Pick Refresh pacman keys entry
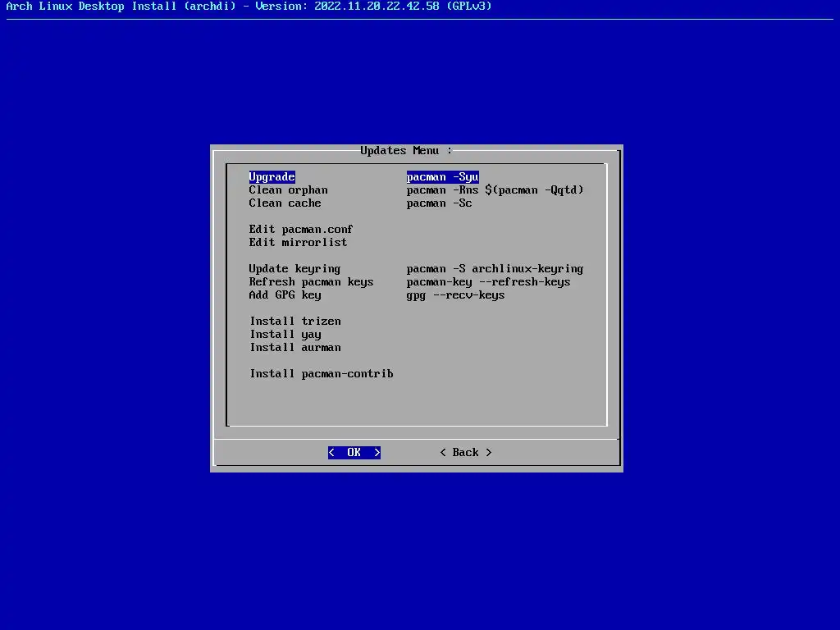Image resolution: width=840 pixels, height=630 pixels. coord(311,282)
